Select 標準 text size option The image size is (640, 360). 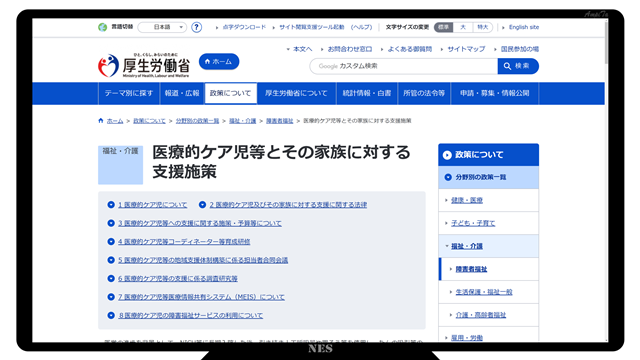[443, 27]
